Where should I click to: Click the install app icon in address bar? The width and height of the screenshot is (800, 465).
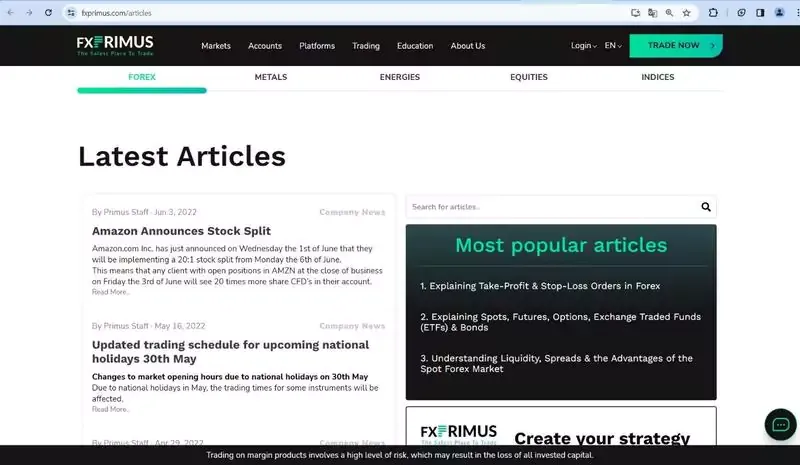tap(635, 13)
